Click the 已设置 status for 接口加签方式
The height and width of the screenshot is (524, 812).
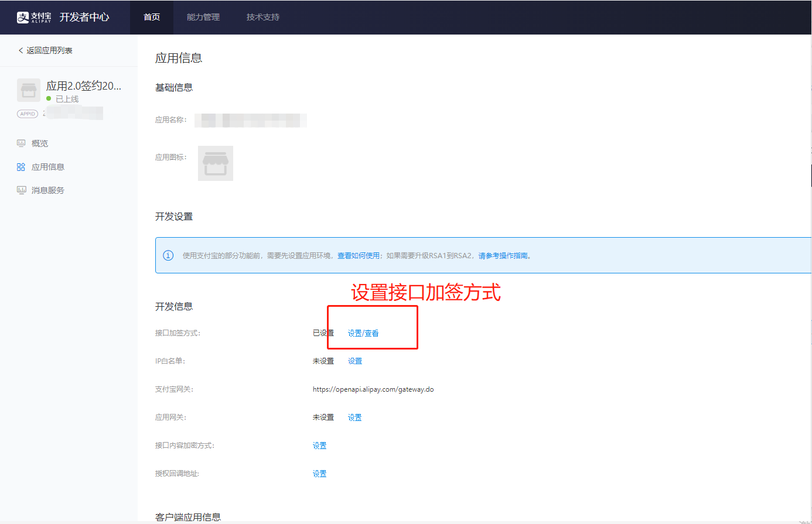(x=323, y=333)
